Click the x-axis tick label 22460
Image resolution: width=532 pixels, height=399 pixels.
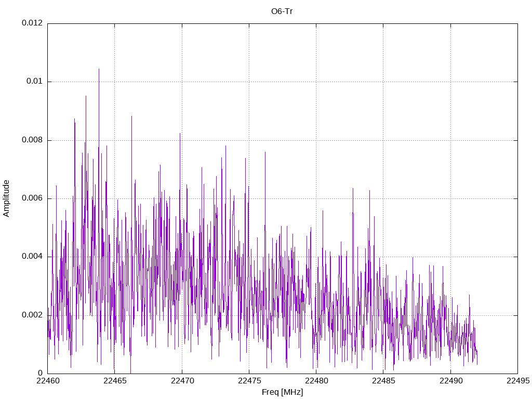48,381
